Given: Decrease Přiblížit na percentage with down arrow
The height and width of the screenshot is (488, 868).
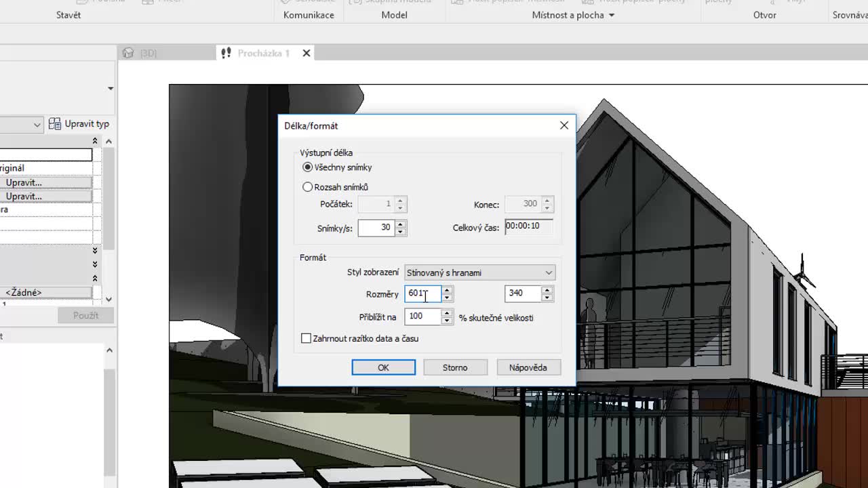Looking at the screenshot, I should pos(447,321).
